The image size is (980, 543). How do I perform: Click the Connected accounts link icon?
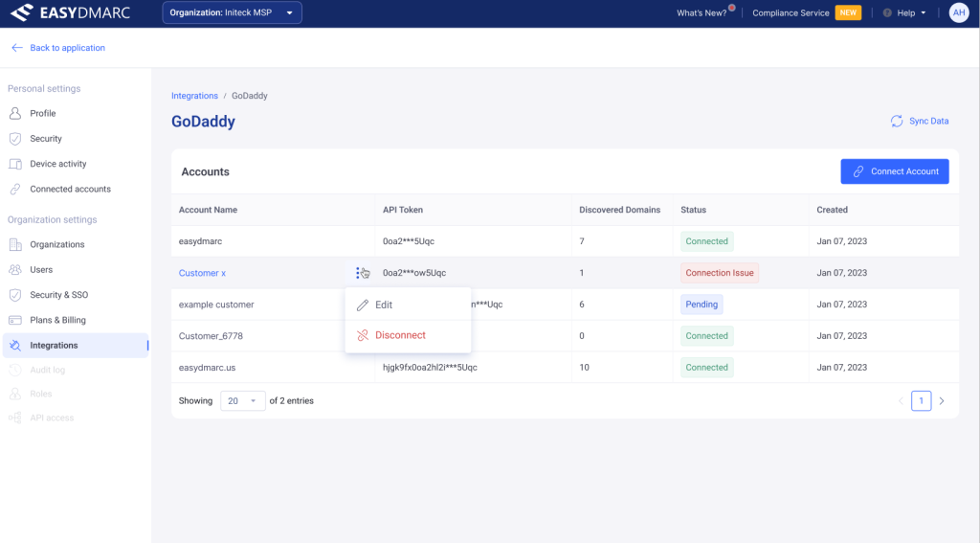[15, 190]
